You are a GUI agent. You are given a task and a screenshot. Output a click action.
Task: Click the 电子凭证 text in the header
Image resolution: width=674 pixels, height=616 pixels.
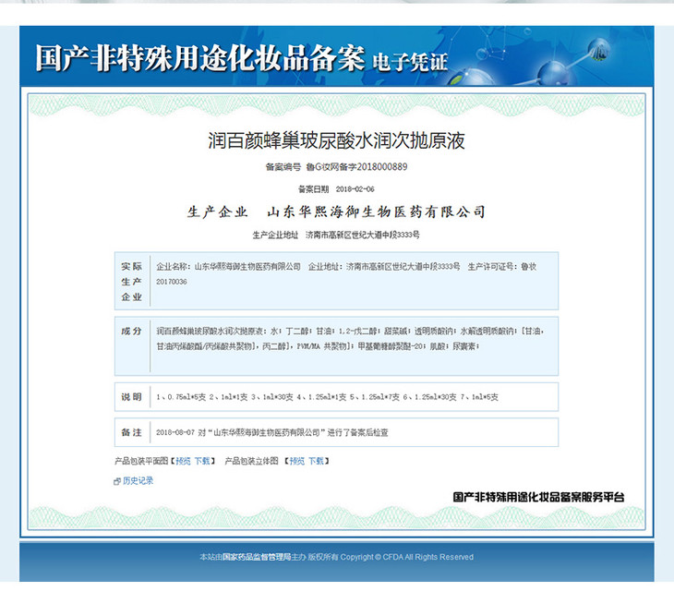(x=409, y=62)
